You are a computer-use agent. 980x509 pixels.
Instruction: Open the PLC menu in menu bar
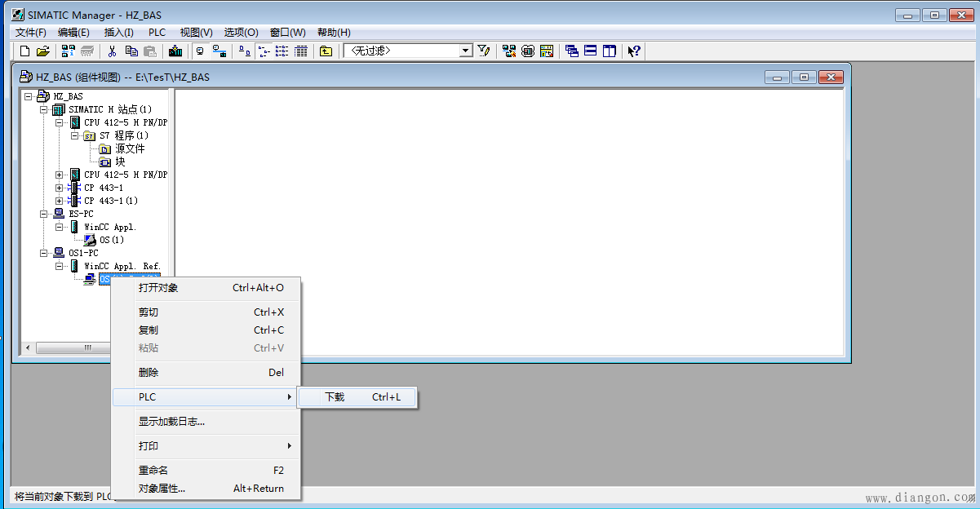[x=157, y=33]
